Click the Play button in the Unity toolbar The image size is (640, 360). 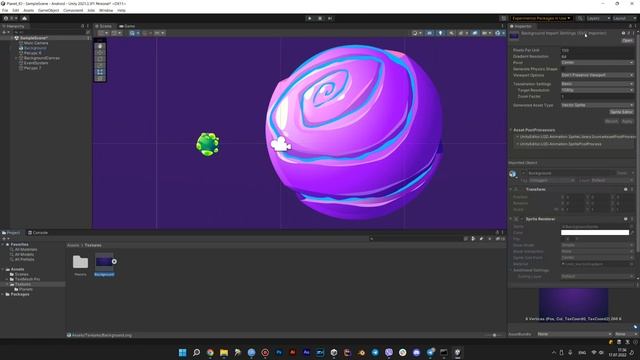pos(309,18)
